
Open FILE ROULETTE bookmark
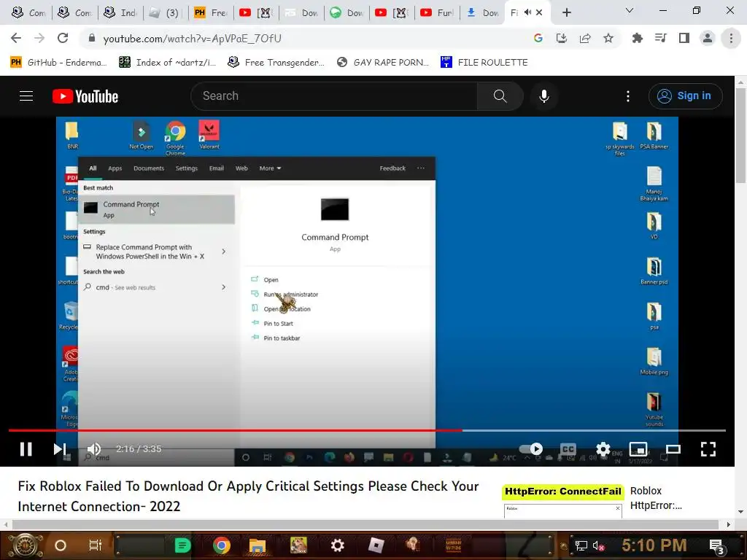click(x=484, y=63)
